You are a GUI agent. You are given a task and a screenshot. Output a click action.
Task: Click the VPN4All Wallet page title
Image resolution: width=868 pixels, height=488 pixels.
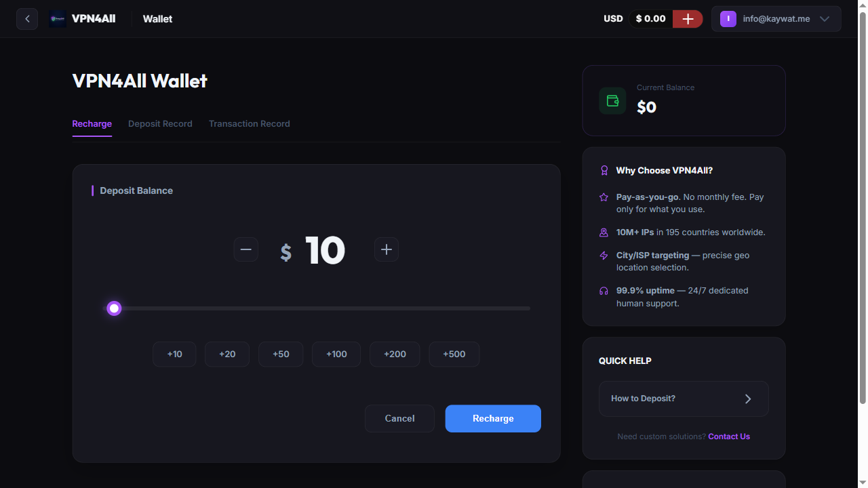click(x=140, y=81)
